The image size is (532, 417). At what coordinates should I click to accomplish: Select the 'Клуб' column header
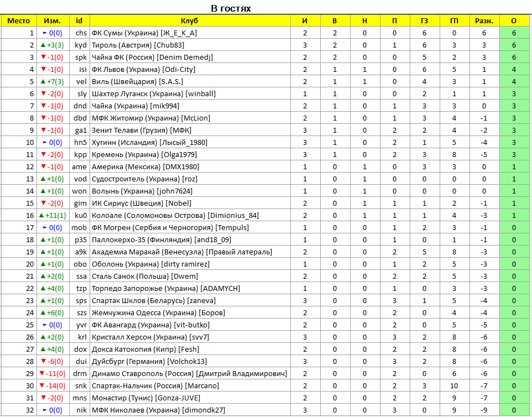pos(189,20)
